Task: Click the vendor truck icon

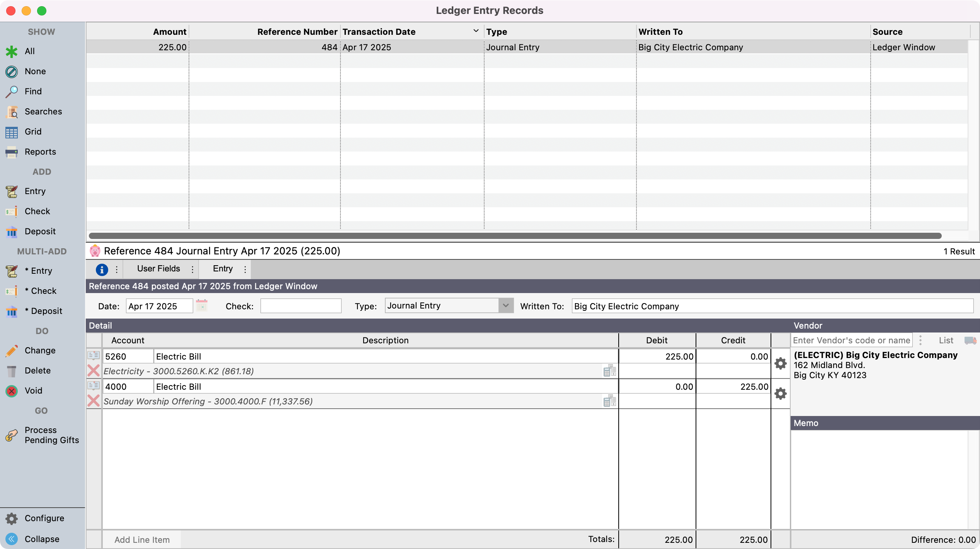Action: click(970, 340)
